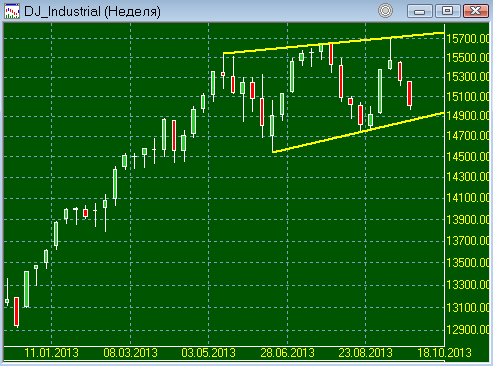Screen dimensions: 493x366
Task: Click the DJ_Industrial chart window icon
Action: [12, 11]
